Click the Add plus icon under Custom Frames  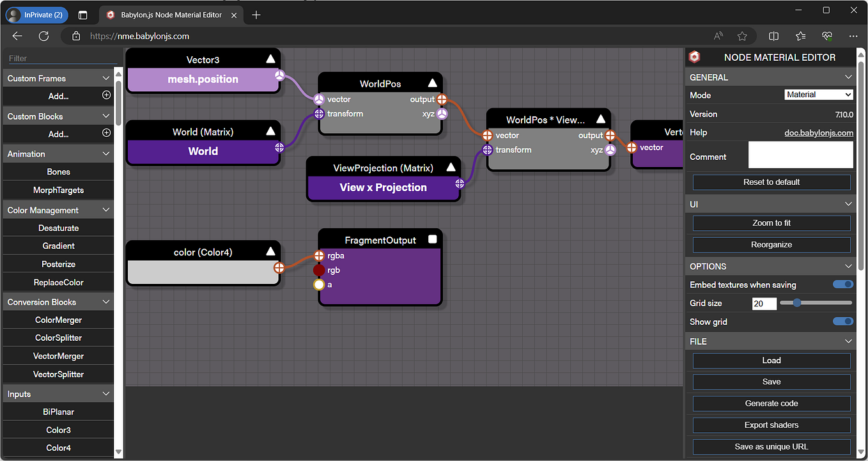[107, 95]
